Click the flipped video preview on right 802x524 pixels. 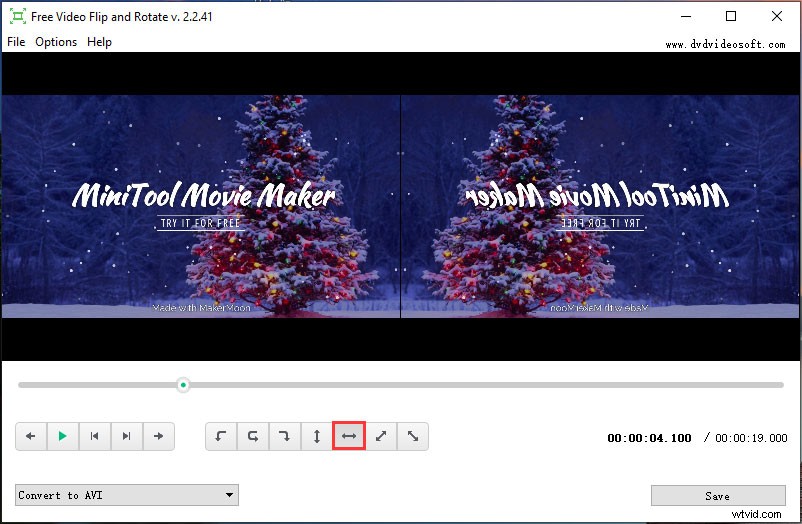pos(600,206)
